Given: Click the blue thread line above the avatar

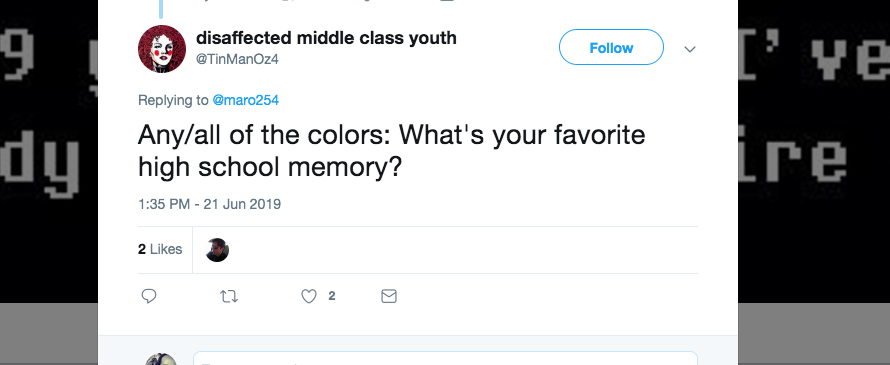Looking at the screenshot, I should point(162,8).
